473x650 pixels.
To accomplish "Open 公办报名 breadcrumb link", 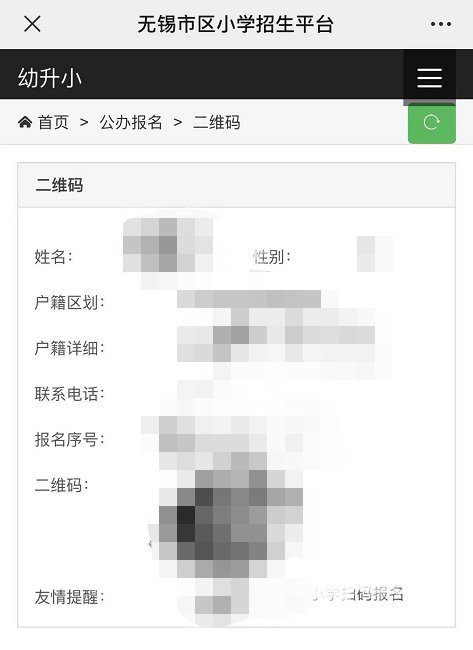I will click(131, 122).
